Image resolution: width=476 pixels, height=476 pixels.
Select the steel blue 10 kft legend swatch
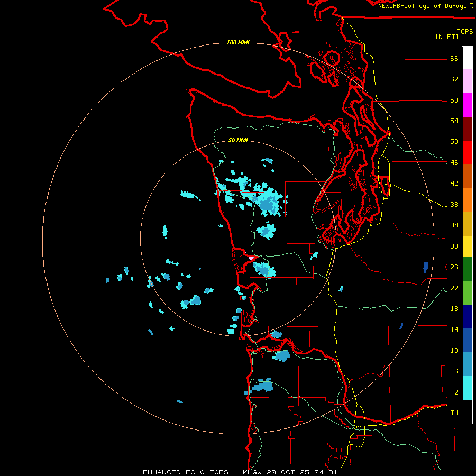click(x=467, y=364)
